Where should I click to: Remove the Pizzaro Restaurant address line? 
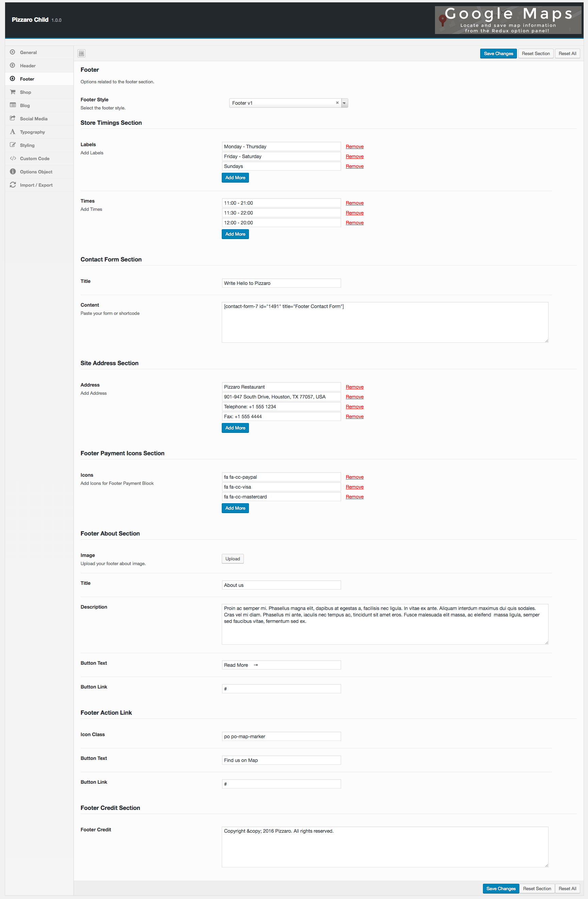354,387
